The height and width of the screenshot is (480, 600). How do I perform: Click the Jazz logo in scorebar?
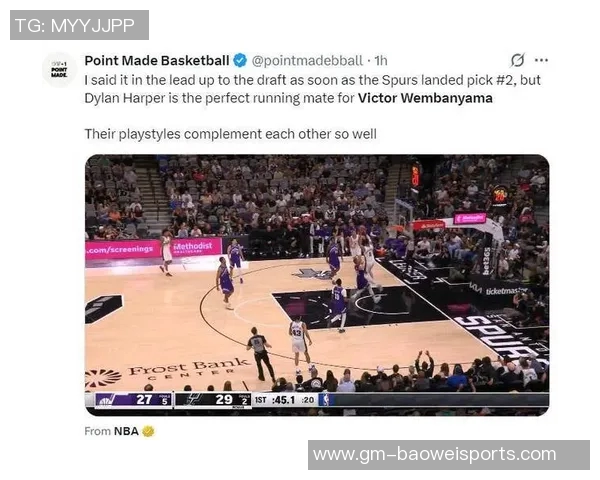tap(108, 400)
